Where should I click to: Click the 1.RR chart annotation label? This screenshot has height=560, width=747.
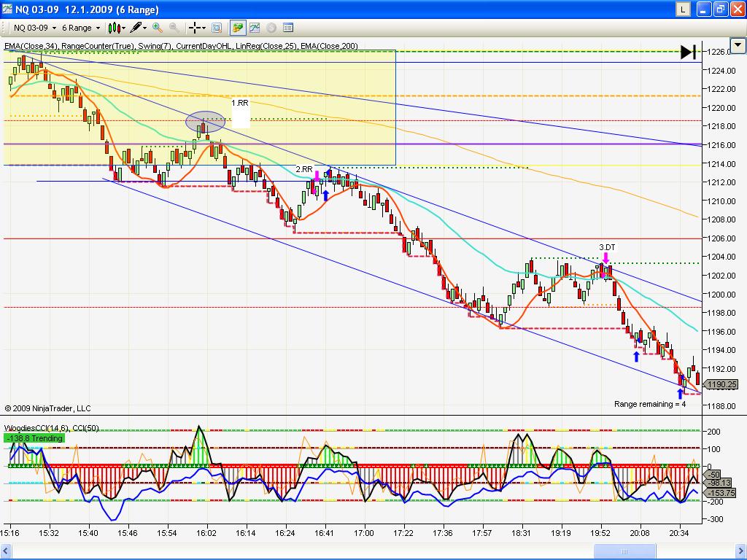(x=240, y=104)
